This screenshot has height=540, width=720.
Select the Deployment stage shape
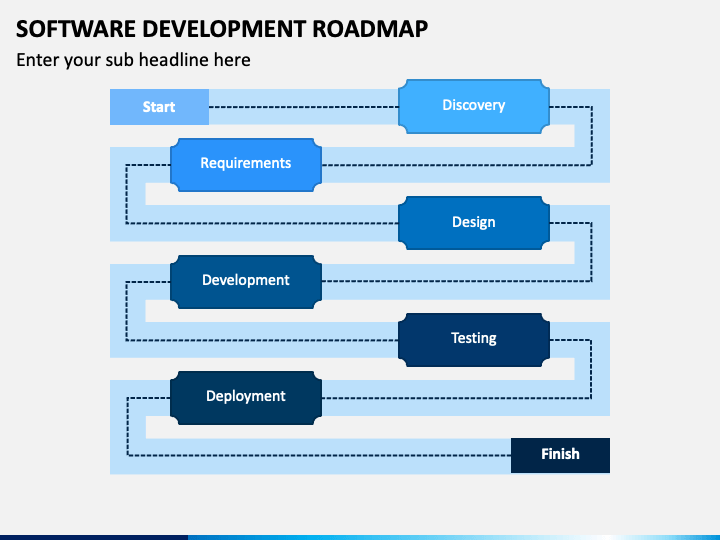pos(246,398)
